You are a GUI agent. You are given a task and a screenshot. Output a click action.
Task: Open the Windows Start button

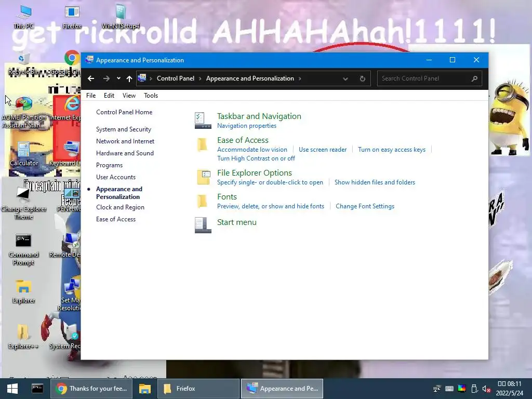pyautogui.click(x=12, y=389)
